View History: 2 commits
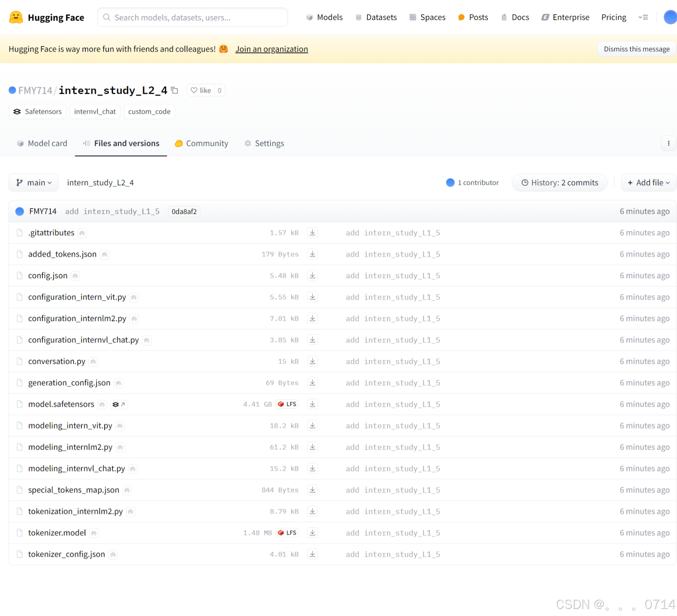 point(559,183)
